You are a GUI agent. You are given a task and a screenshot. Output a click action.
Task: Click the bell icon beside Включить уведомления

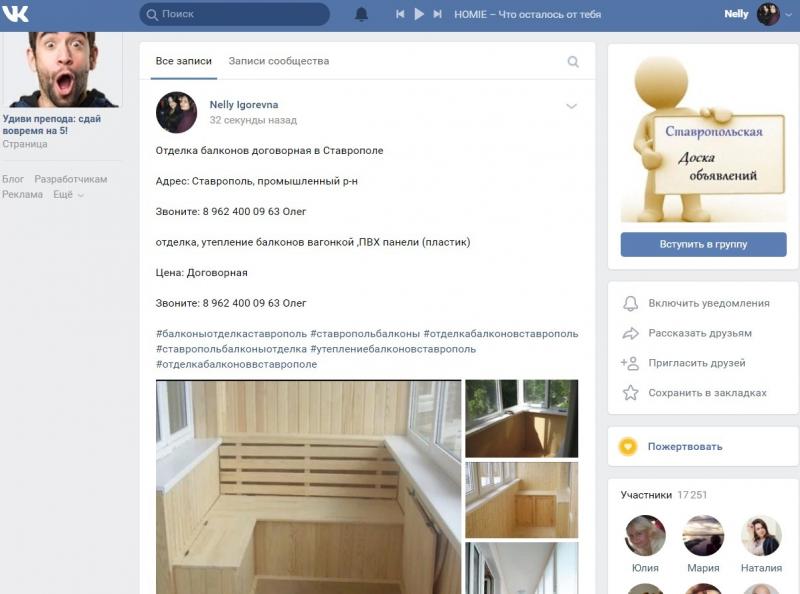click(631, 303)
